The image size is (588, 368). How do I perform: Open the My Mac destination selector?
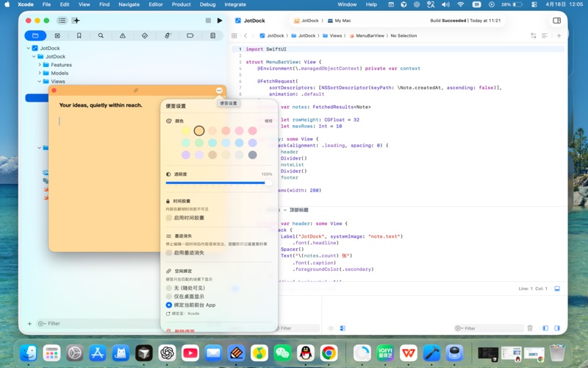[x=340, y=21]
